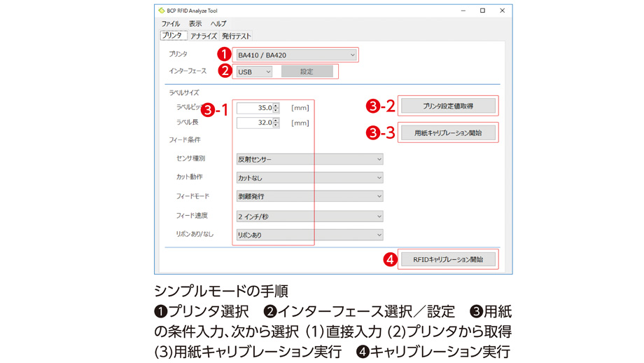Screen dimensions: 644x363
Task: Open the フィードモード 剥離発行 dropdown
Action: pyautogui.click(x=309, y=197)
